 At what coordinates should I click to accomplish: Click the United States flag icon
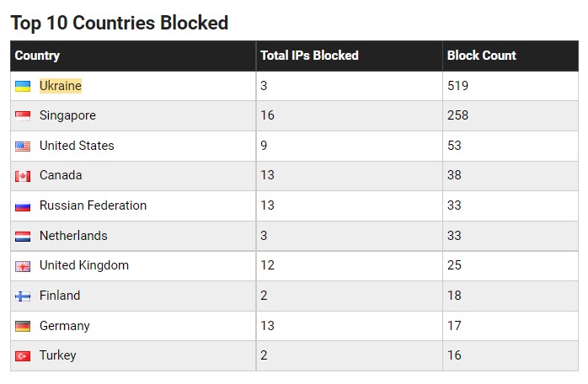pos(23,146)
